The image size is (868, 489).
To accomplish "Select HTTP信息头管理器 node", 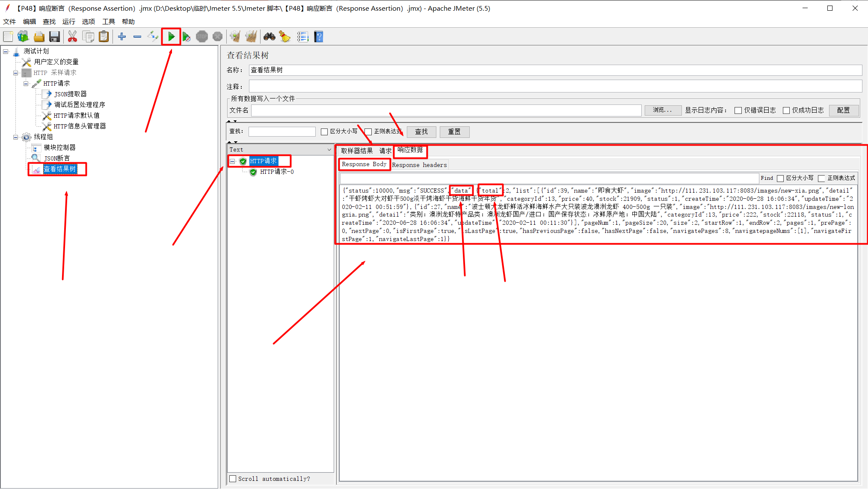I will 80,126.
